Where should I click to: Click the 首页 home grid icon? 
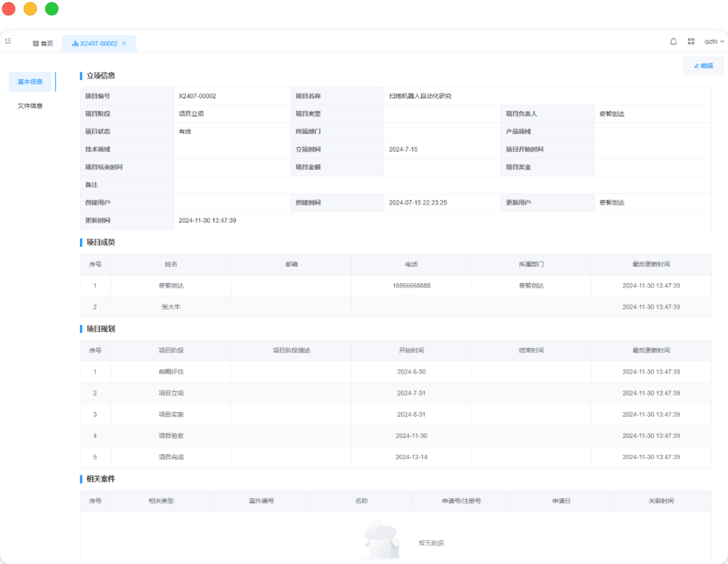[36, 44]
